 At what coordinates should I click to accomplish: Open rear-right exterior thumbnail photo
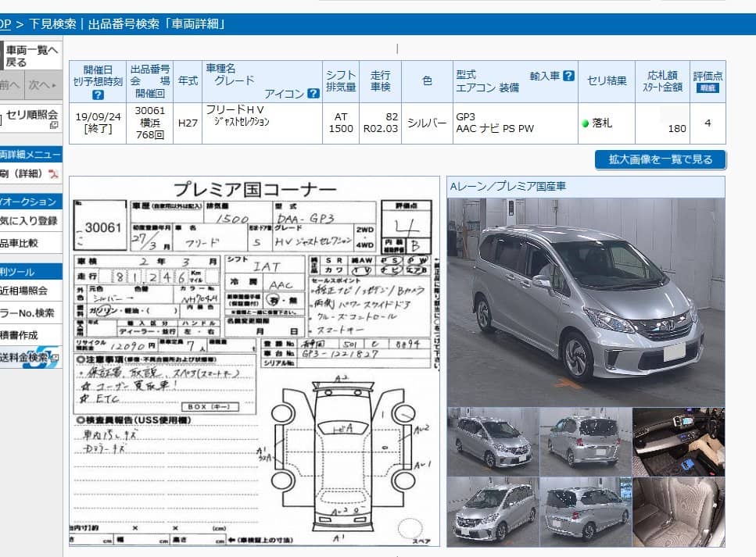(586, 512)
